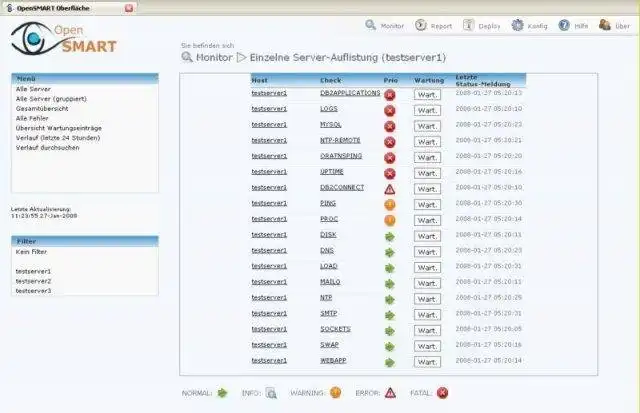Select the OpenSMART Oberfläche browser tab

tap(69, 8)
